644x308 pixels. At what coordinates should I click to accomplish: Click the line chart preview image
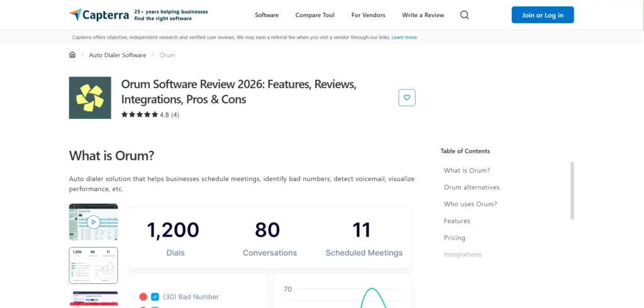point(342,291)
